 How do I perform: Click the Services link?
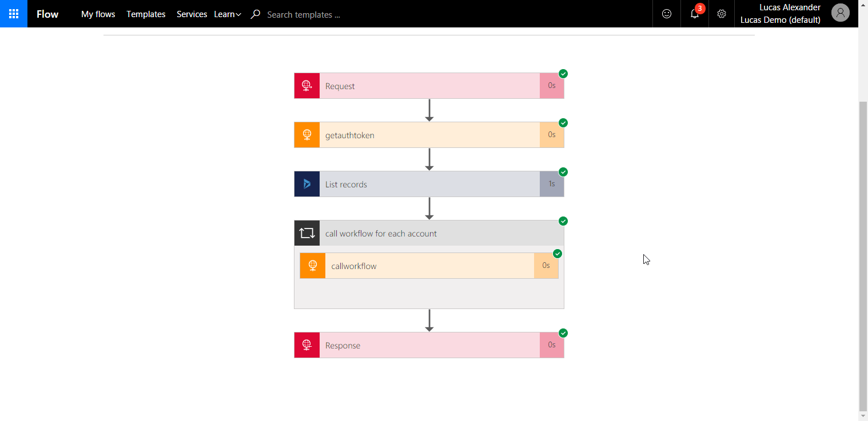click(192, 14)
